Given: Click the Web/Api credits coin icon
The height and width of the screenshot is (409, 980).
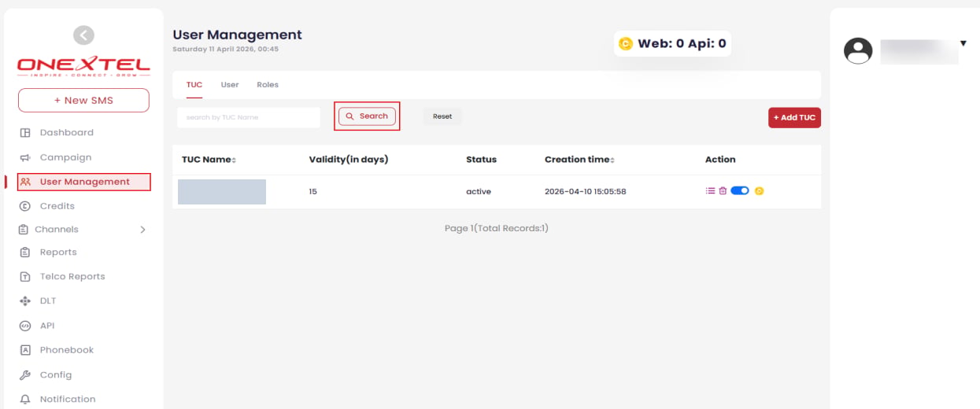Looking at the screenshot, I should 626,44.
